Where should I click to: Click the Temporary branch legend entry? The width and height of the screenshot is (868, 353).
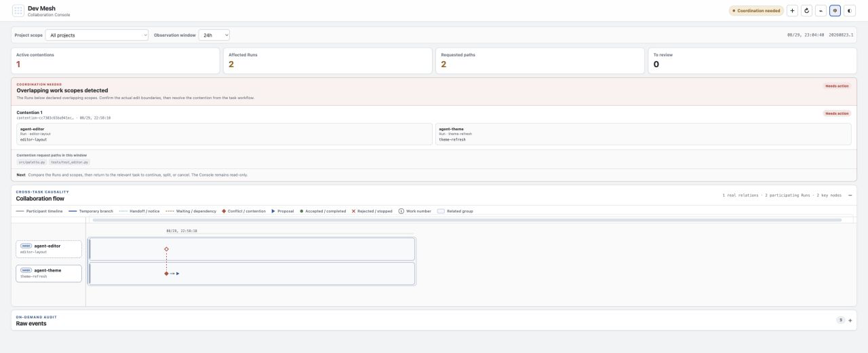pyautogui.click(x=92, y=211)
